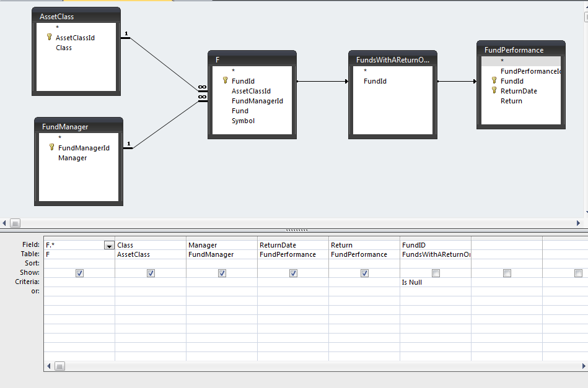The width and height of the screenshot is (588, 388).
Task: Click the FundPerformance table cell under ReturnDate
Action: 293,254
